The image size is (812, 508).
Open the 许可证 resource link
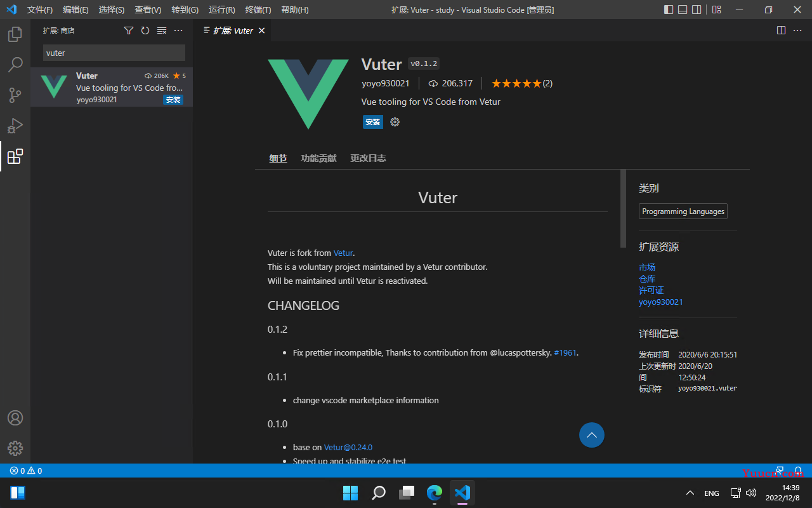[x=651, y=290]
